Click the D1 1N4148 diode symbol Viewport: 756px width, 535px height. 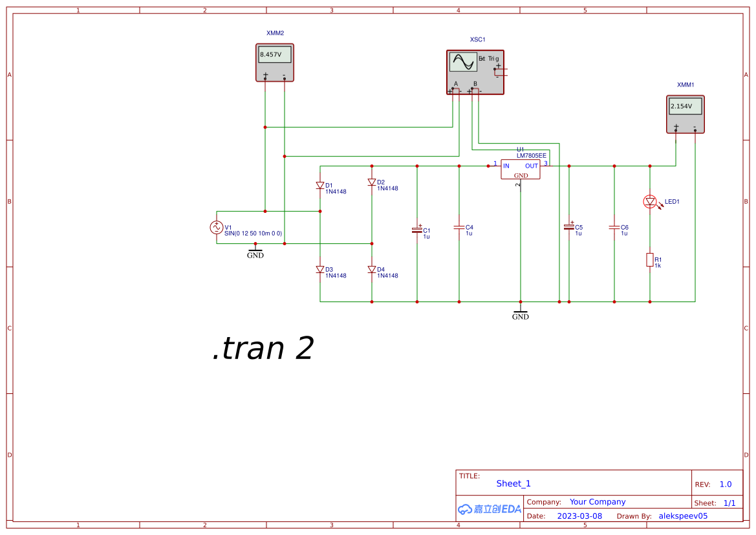point(319,184)
